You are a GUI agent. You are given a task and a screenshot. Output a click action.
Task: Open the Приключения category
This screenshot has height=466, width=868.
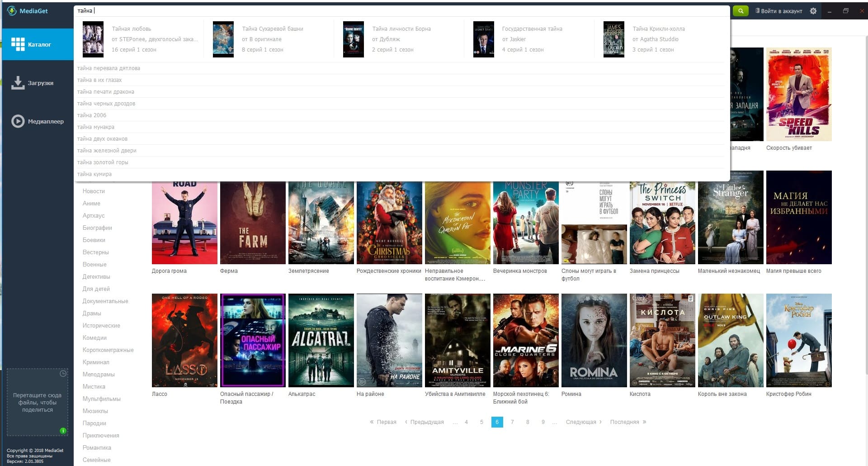pos(101,436)
